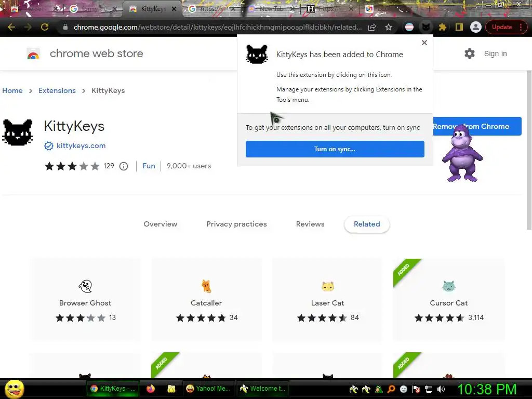532x399 pixels.
Task: Click the 129 ratings count
Action: [x=109, y=166]
